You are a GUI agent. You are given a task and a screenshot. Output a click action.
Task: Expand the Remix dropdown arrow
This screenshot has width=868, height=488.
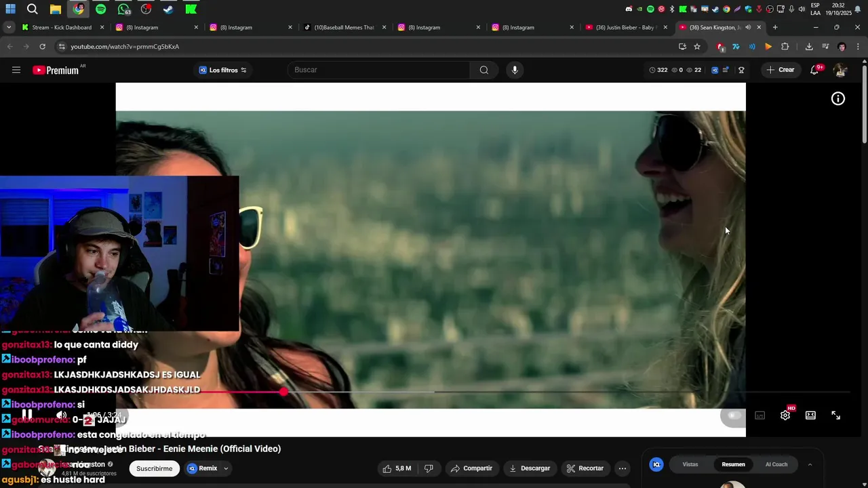(226, 468)
